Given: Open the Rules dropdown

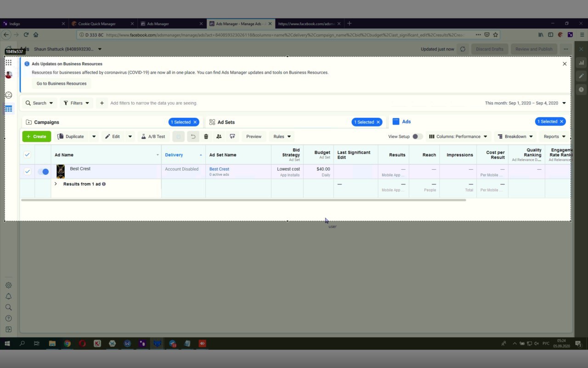Looking at the screenshot, I should 282,137.
